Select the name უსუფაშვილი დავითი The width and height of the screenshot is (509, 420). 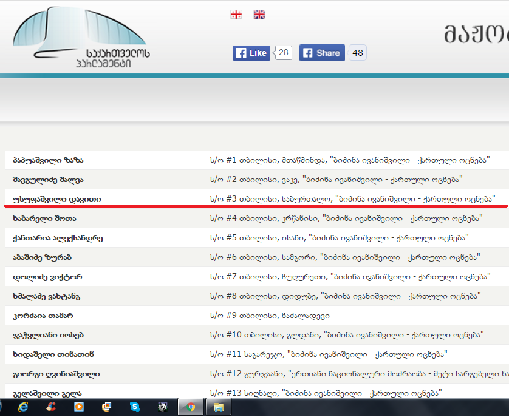pyautogui.click(x=57, y=199)
